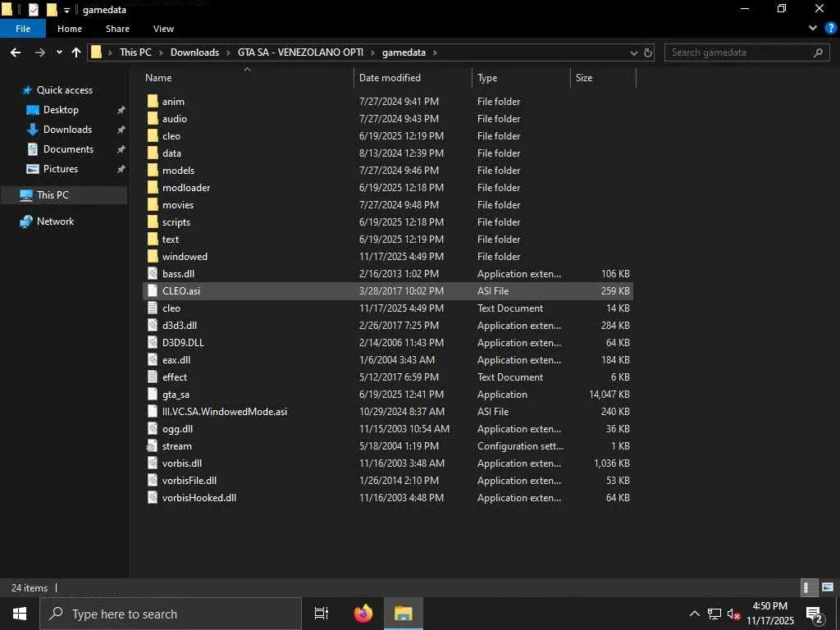
Task: Open Documents in the navigation pane
Action: coord(68,149)
